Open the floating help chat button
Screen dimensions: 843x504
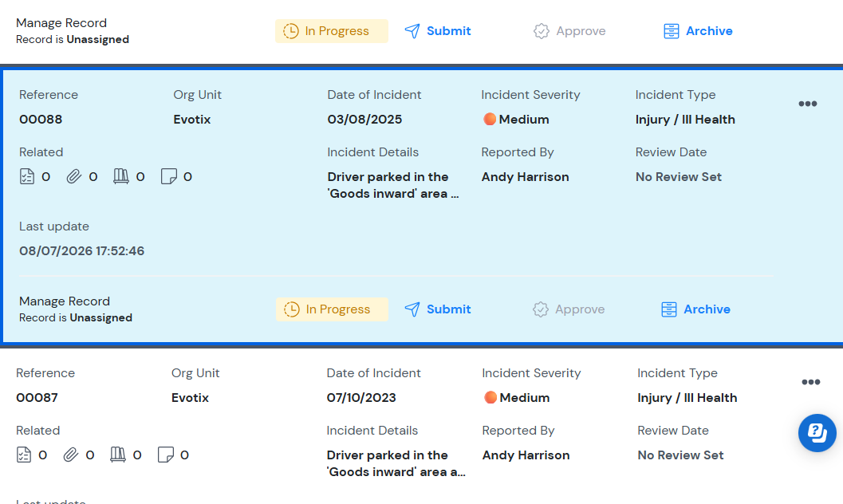pyautogui.click(x=817, y=432)
